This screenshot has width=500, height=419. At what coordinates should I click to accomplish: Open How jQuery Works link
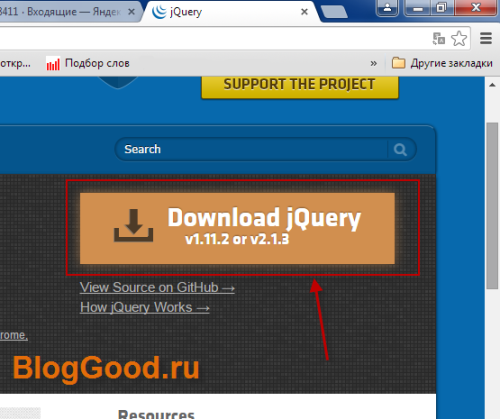[145, 307]
